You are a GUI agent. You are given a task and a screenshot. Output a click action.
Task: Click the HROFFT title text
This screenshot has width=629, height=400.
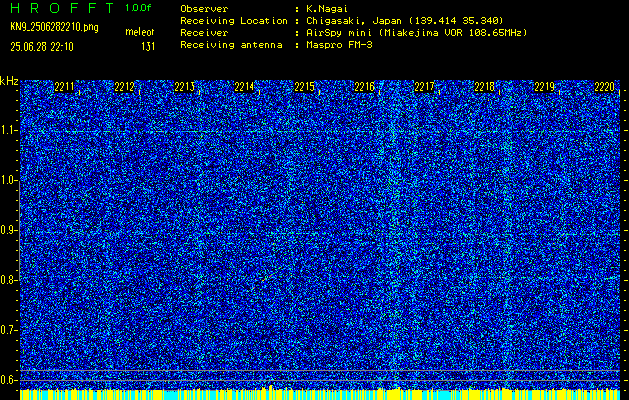click(62, 8)
